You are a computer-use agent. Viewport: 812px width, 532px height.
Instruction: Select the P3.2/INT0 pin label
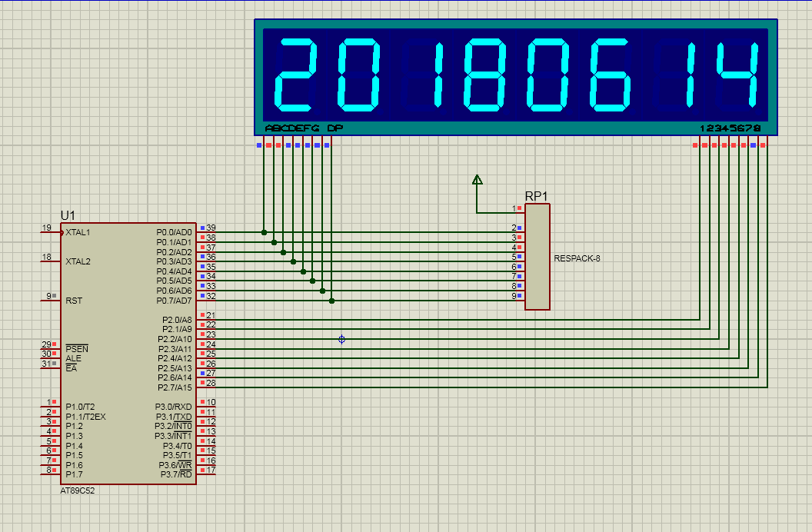pos(173,426)
